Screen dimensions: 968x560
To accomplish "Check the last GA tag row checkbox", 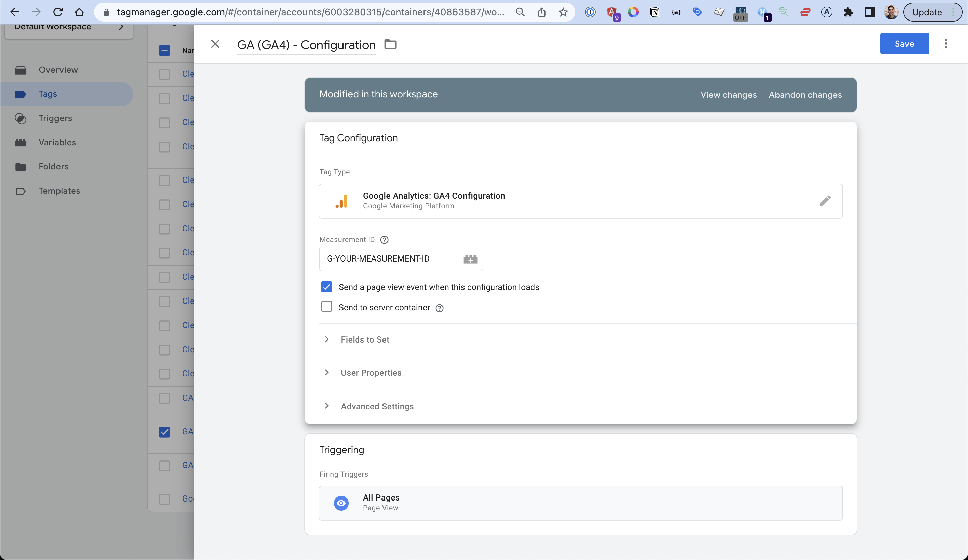I will pyautogui.click(x=164, y=466).
